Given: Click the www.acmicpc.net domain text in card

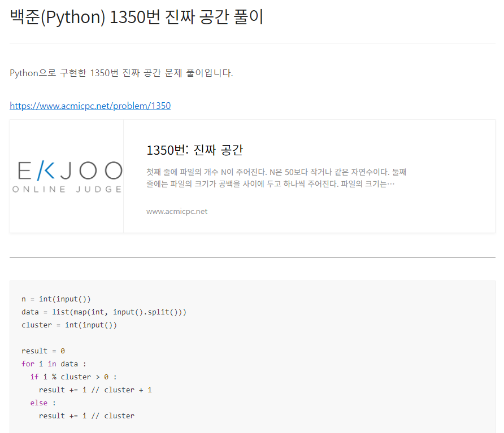Looking at the screenshot, I should point(177,211).
